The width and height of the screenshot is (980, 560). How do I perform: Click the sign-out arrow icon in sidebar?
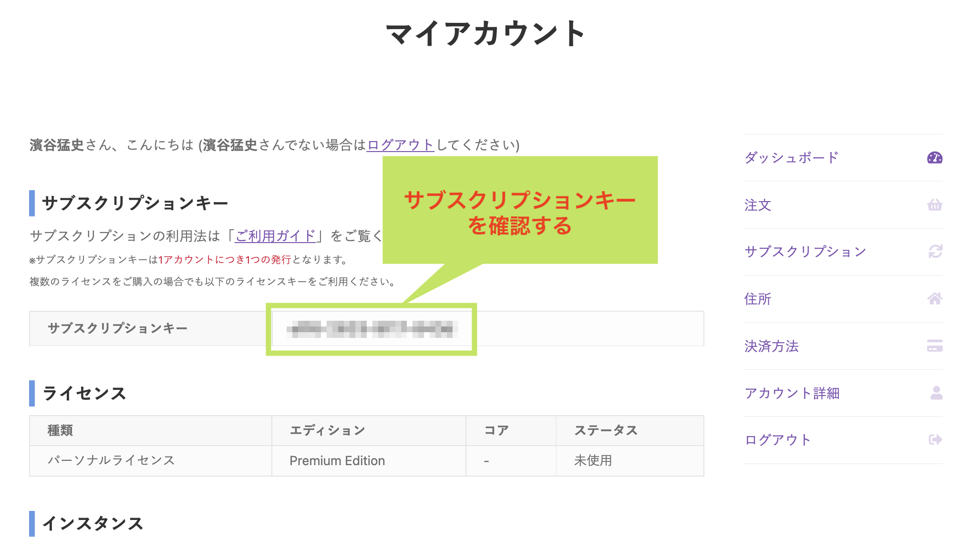tap(935, 439)
